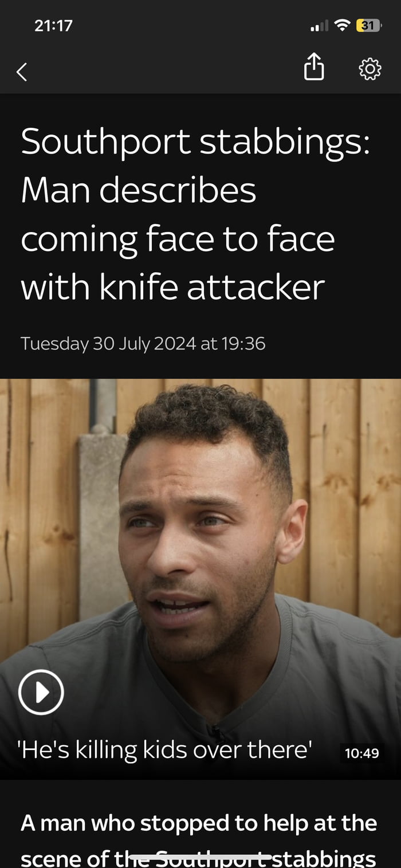This screenshot has width=401, height=868.
Task: Tap the cellular signal bars icon
Action: [319, 26]
